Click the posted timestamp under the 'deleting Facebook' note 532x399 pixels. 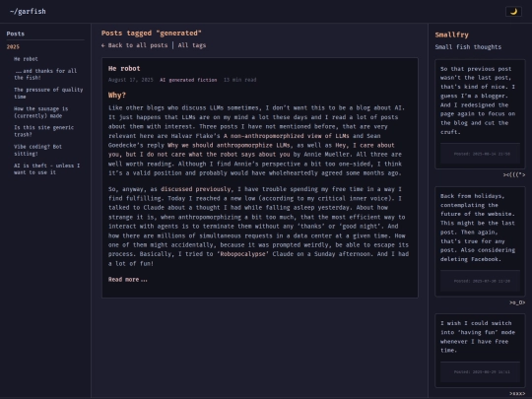pos(482,281)
